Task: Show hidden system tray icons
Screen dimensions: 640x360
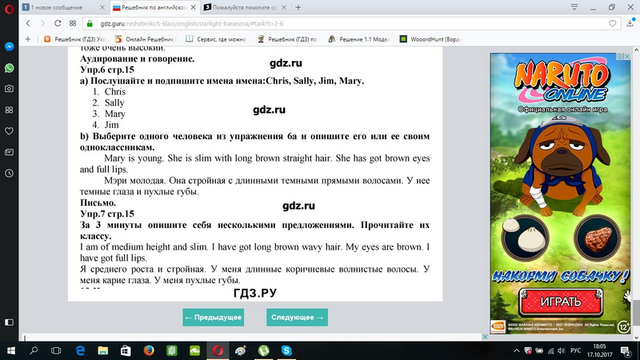Action: [x=516, y=351]
